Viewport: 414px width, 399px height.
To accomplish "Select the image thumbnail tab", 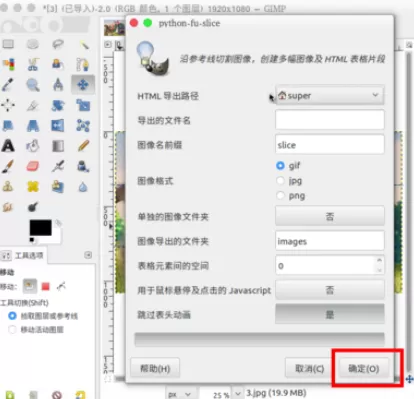I will tap(114, 27).
